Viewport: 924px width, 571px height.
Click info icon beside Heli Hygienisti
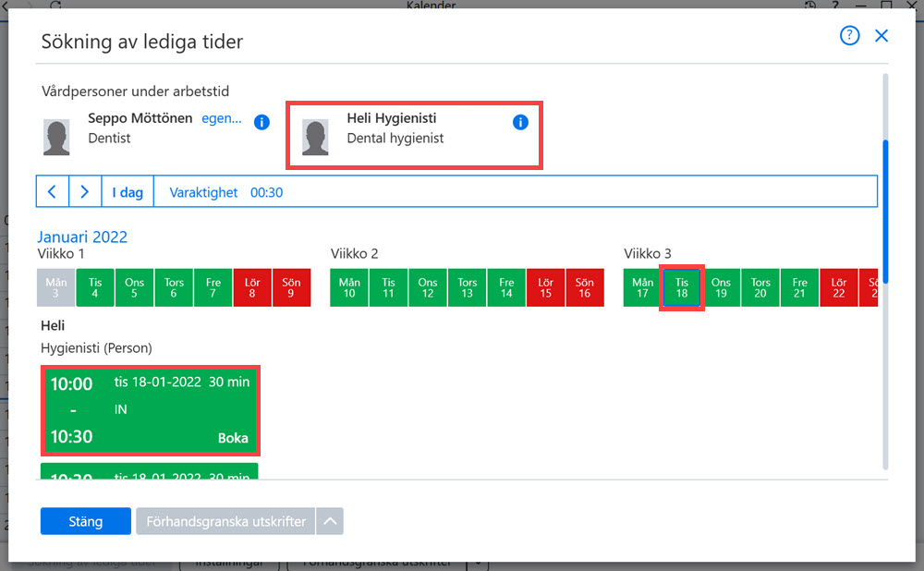[x=520, y=122]
